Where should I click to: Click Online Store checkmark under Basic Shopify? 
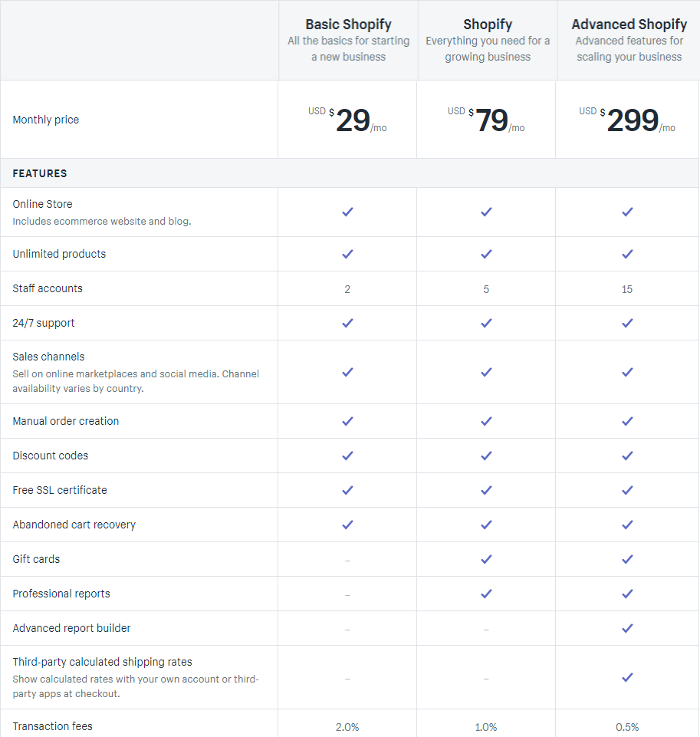pos(347,212)
